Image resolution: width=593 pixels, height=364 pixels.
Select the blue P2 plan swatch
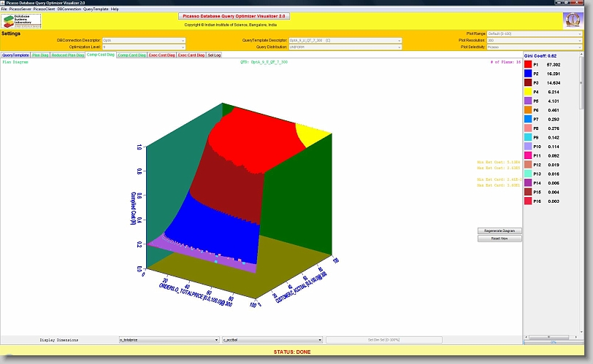(x=537, y=74)
